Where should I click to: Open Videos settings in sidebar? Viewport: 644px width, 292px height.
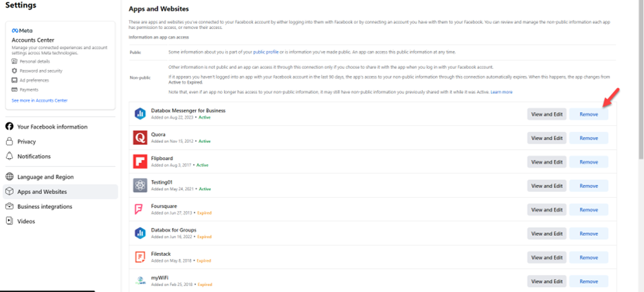(26, 221)
